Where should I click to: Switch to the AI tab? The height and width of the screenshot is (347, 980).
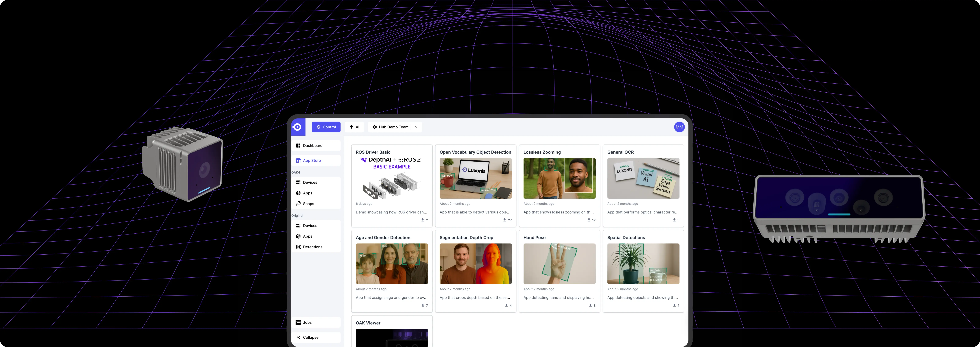(x=354, y=127)
